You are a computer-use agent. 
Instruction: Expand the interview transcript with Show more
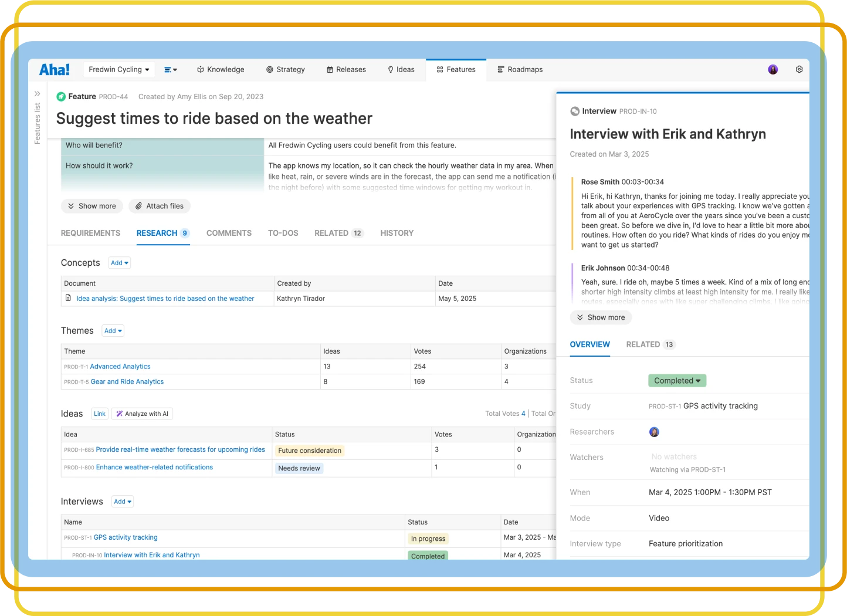[601, 317]
